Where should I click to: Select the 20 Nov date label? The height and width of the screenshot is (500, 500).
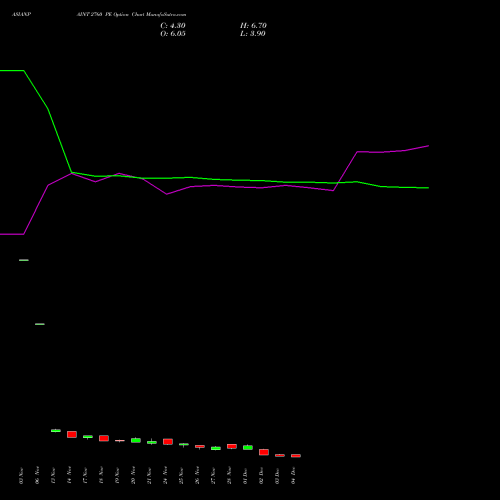[134, 475]
